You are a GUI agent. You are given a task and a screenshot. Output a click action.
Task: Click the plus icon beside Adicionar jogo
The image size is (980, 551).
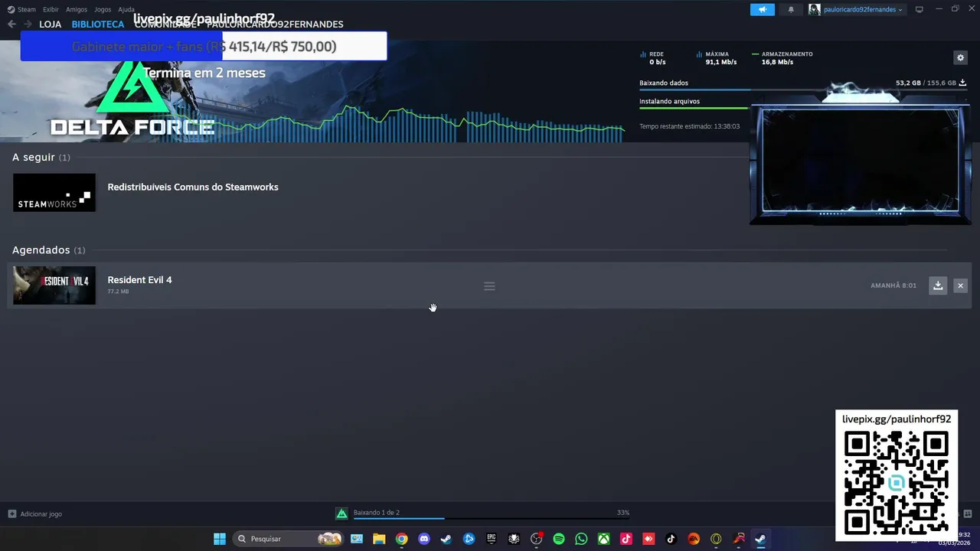click(x=11, y=514)
